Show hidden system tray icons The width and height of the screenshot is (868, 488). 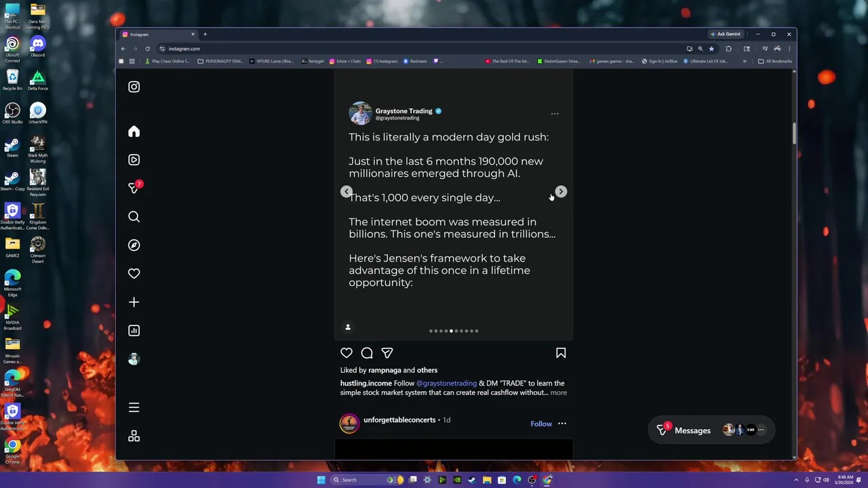[797, 480]
